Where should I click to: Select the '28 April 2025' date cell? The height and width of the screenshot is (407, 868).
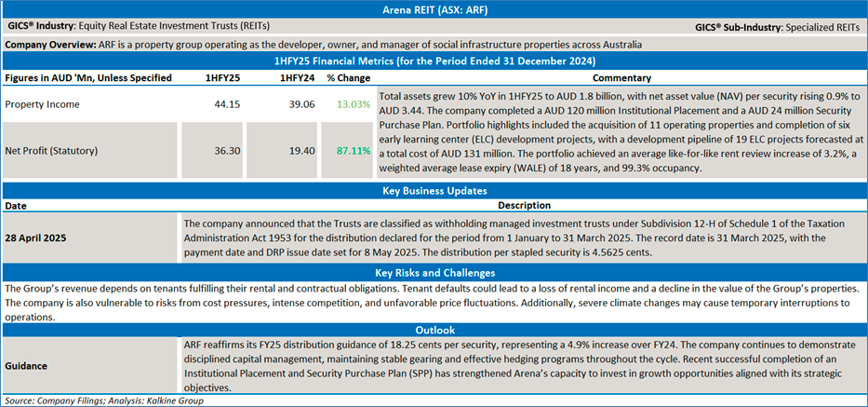click(x=34, y=237)
